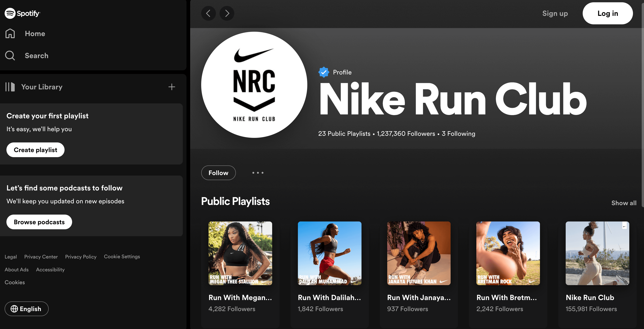
Task: Click the Create playlist button
Action: [35, 150]
